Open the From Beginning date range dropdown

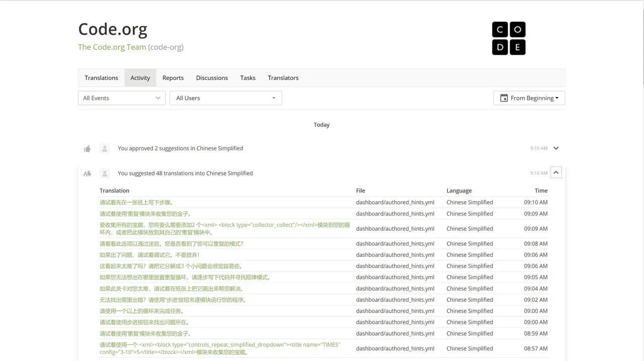(x=529, y=98)
